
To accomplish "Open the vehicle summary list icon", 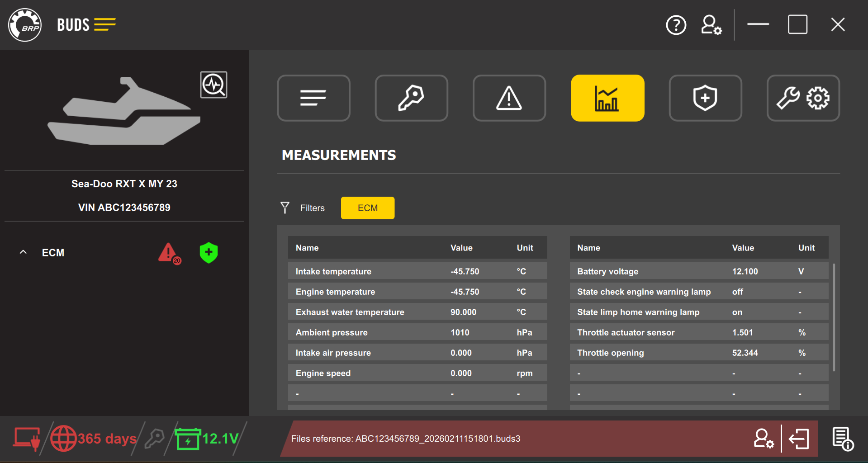I will coord(313,98).
